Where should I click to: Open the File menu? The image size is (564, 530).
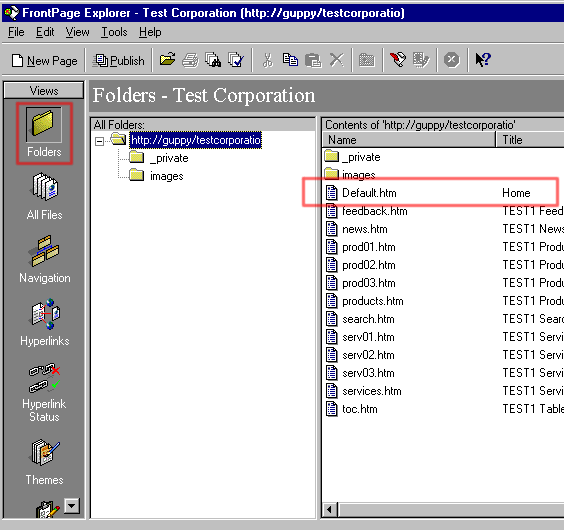tap(16, 32)
